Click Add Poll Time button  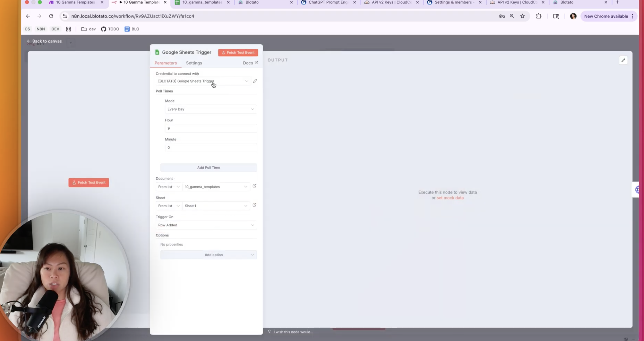click(208, 168)
